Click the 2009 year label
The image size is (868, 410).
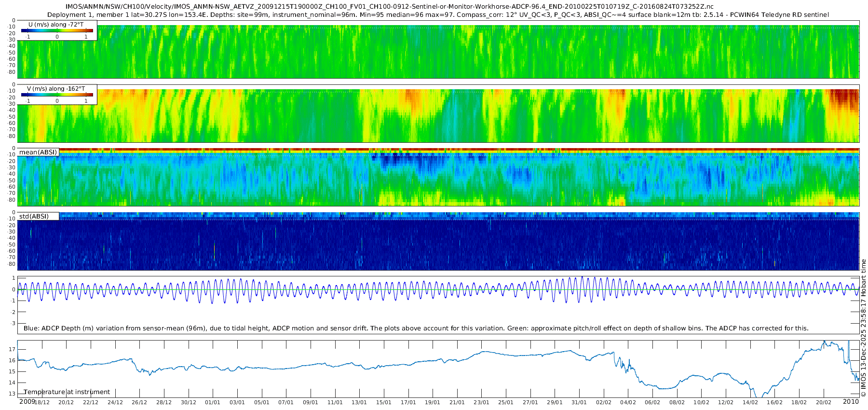(x=27, y=402)
